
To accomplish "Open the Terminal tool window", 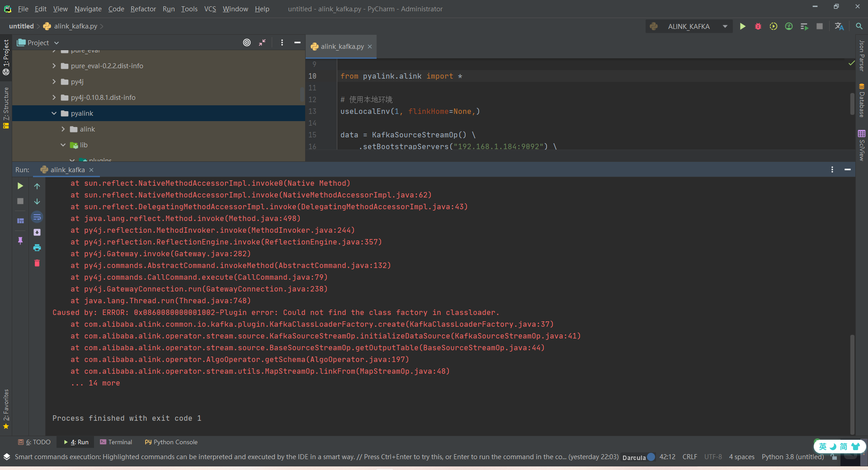I will click(x=116, y=442).
